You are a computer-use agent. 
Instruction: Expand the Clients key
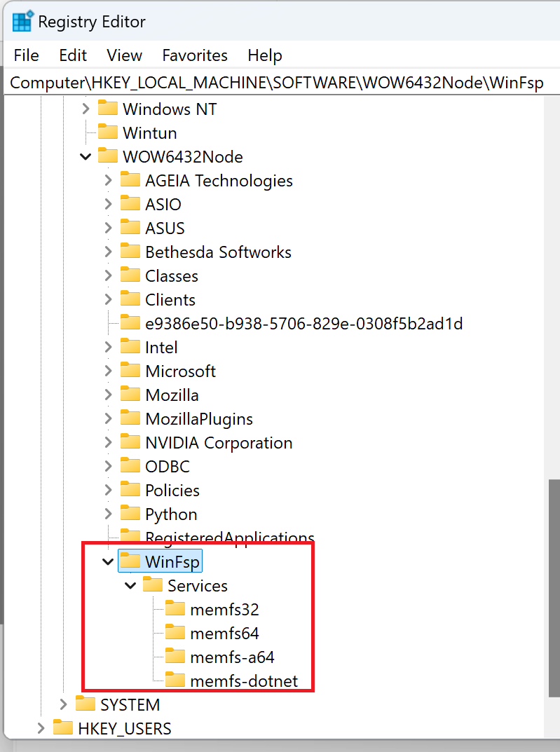click(109, 300)
